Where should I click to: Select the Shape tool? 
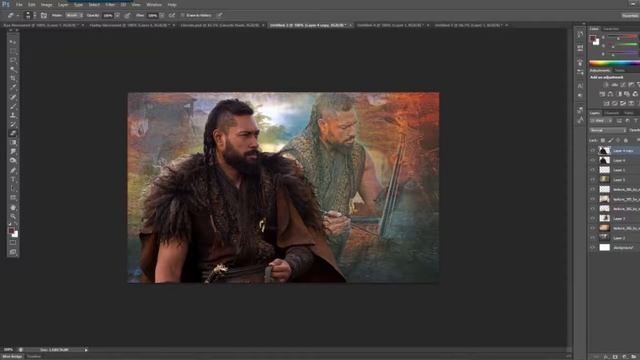[13, 198]
